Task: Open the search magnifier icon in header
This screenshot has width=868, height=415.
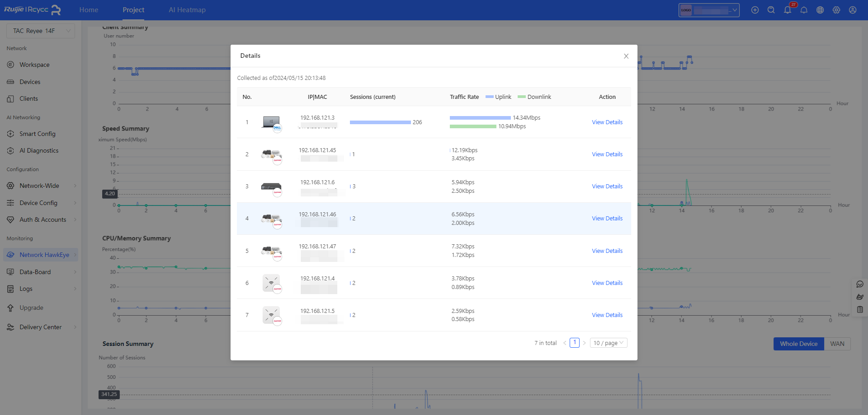Action: click(771, 10)
